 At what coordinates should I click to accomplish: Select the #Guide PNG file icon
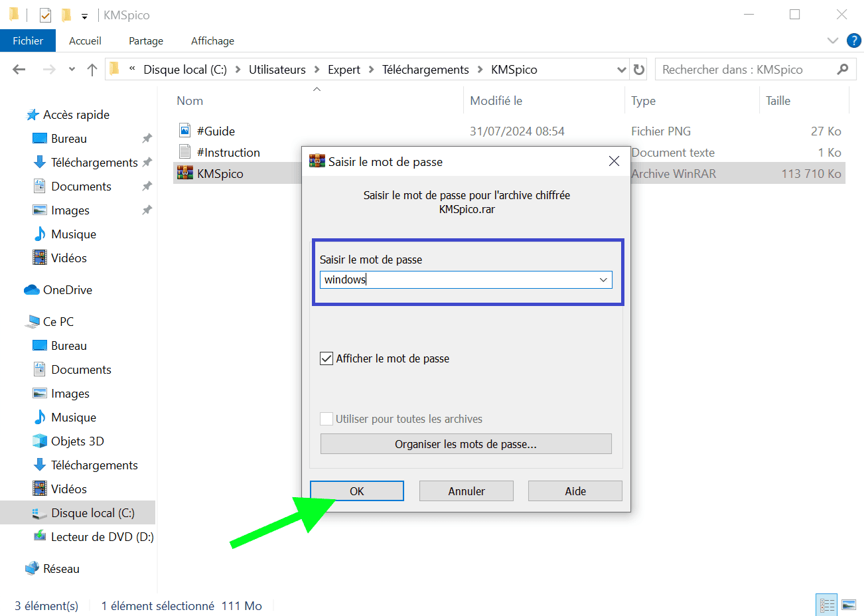[x=185, y=131]
